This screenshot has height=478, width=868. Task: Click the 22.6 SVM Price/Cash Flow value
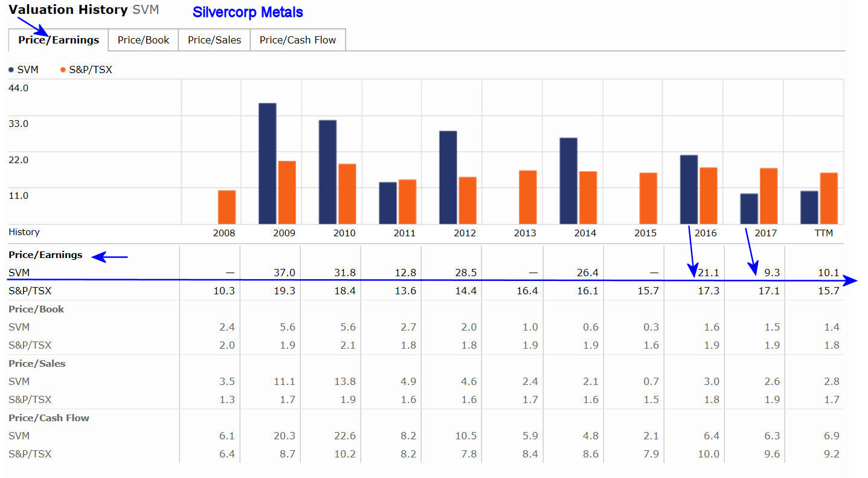346,436
